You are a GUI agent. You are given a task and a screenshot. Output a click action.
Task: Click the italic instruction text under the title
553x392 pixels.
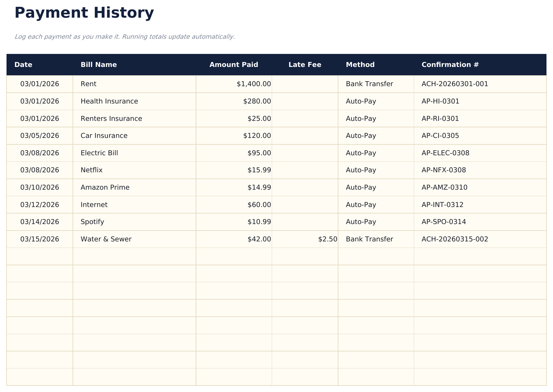click(125, 37)
